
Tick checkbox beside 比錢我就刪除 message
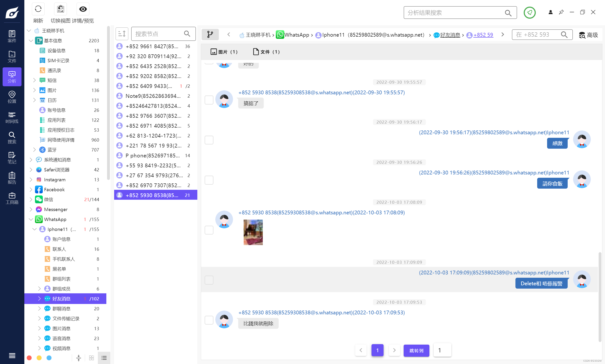[209, 320]
